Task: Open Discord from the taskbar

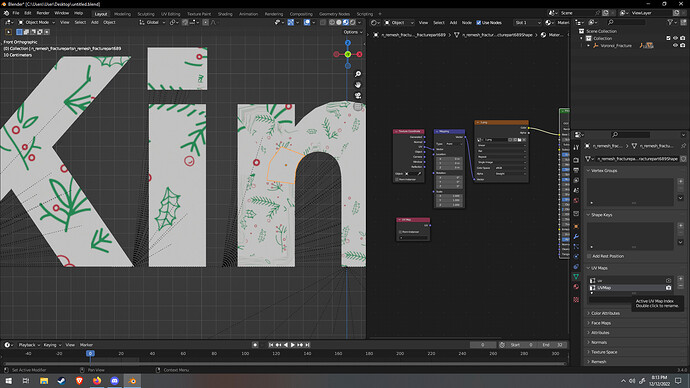Action: [114, 381]
